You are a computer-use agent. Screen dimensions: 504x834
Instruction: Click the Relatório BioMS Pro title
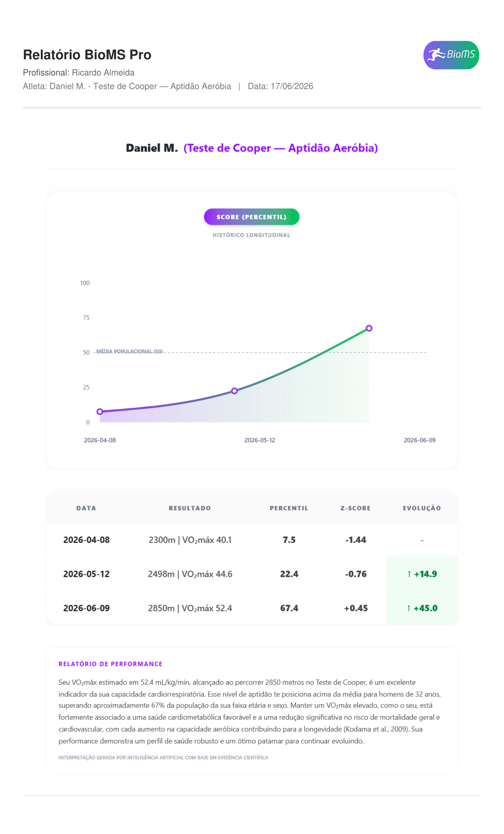pos(87,55)
